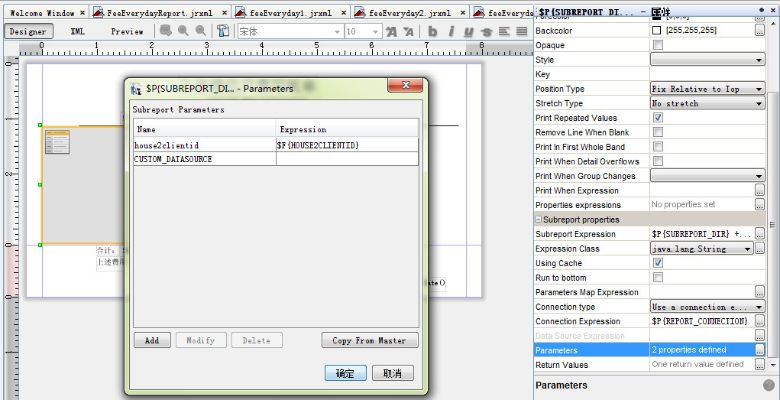Switch to the Preview view tab
This screenshot has width=780, height=400.
(127, 31)
